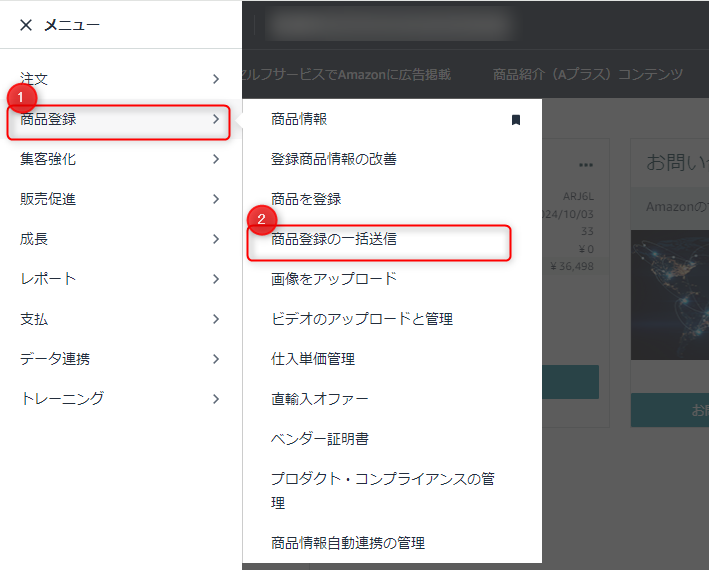709x570 pixels.
Task: Open the three-dot options on the dimmed card
Action: click(586, 165)
